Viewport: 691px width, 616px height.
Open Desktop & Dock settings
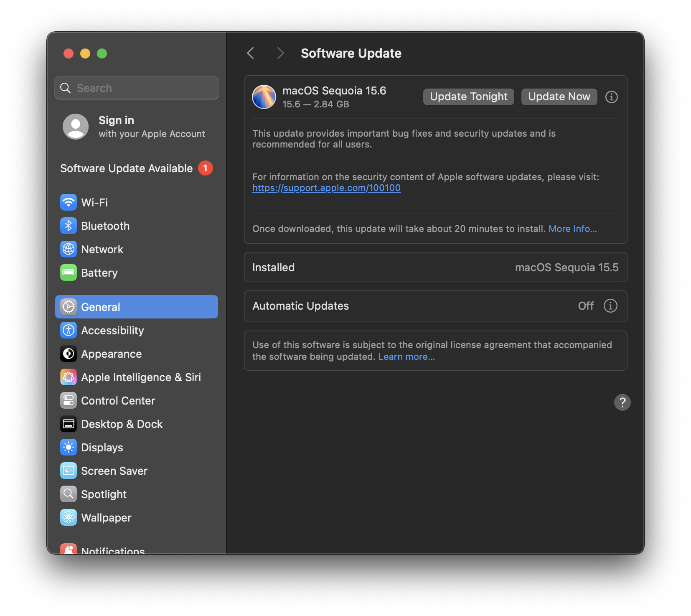(137, 424)
